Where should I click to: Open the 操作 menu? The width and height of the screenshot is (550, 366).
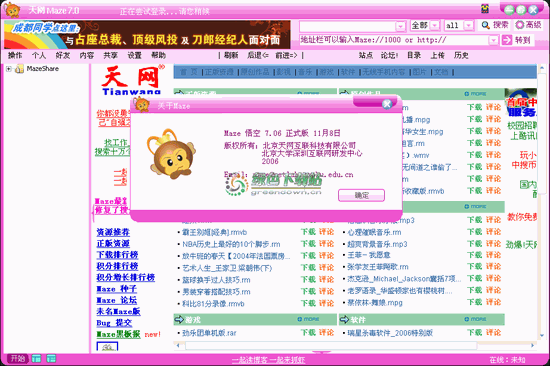tap(15, 55)
